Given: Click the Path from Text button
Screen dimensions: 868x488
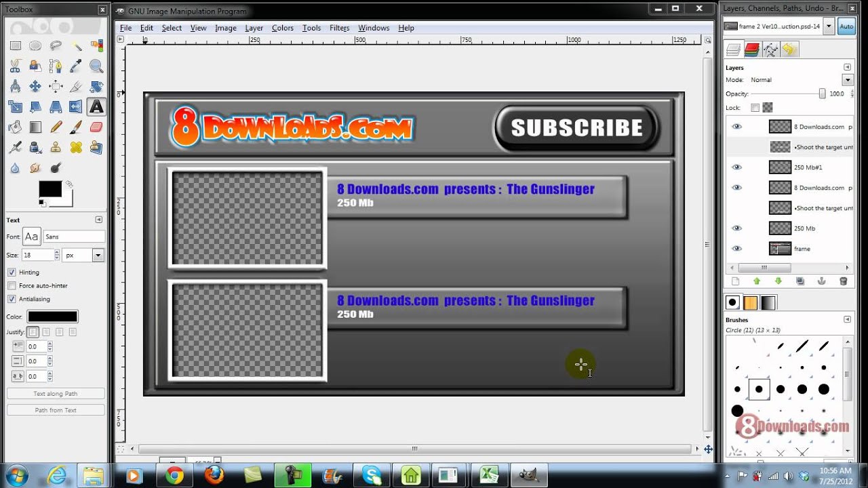Looking at the screenshot, I should coord(56,410).
